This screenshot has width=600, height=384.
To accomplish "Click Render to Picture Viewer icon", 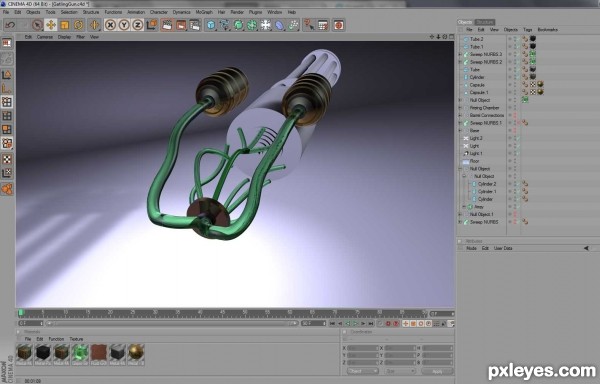I will click(x=181, y=25).
